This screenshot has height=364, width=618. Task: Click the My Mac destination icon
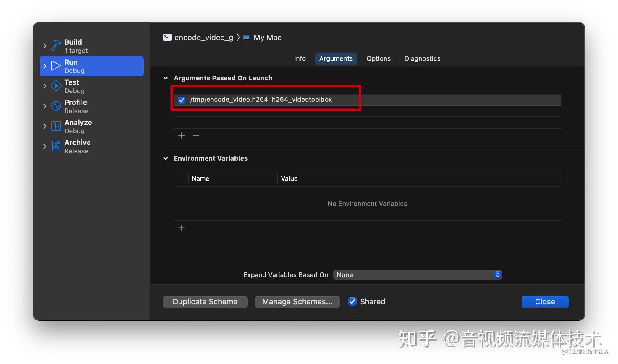coord(246,37)
